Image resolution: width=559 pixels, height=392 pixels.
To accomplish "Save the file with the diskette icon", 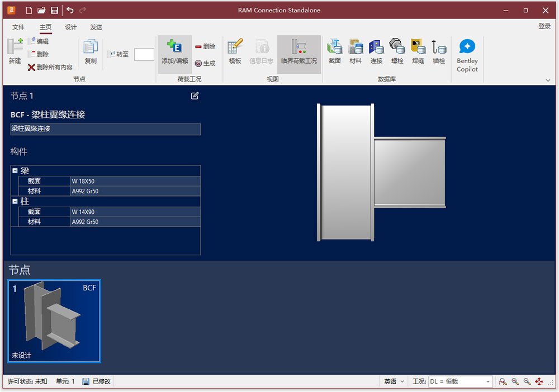I will click(55, 10).
